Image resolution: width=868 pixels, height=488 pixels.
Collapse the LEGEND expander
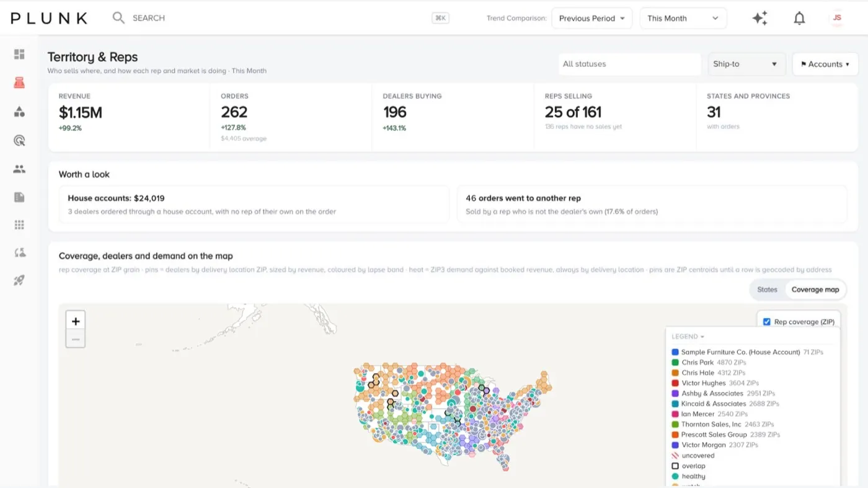(x=688, y=337)
